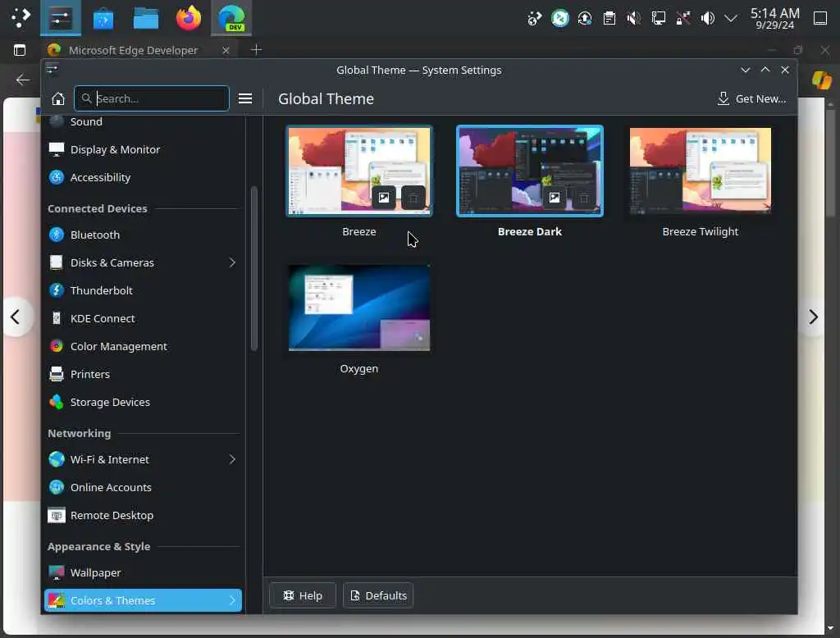Click Get New themes button
The image size is (840, 638).
(x=751, y=98)
